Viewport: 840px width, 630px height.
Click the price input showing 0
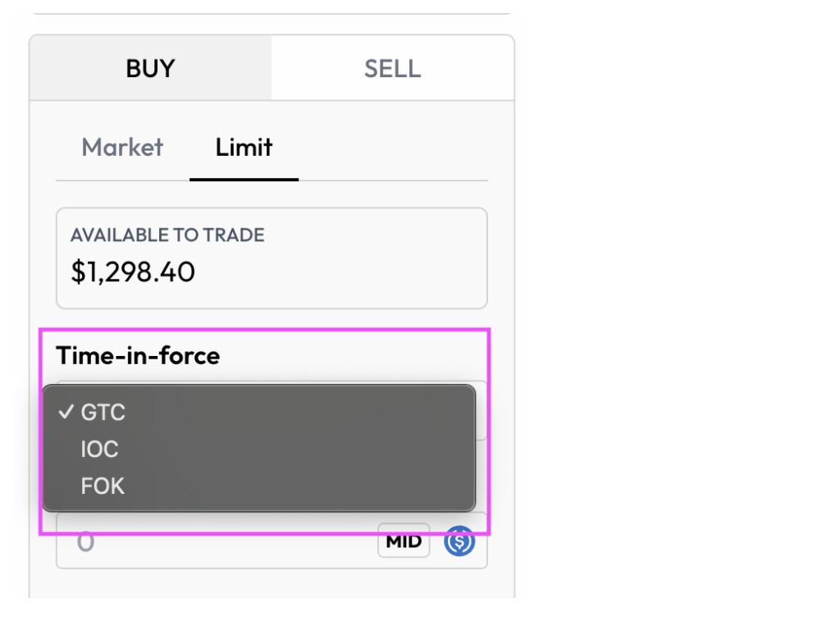click(85, 541)
